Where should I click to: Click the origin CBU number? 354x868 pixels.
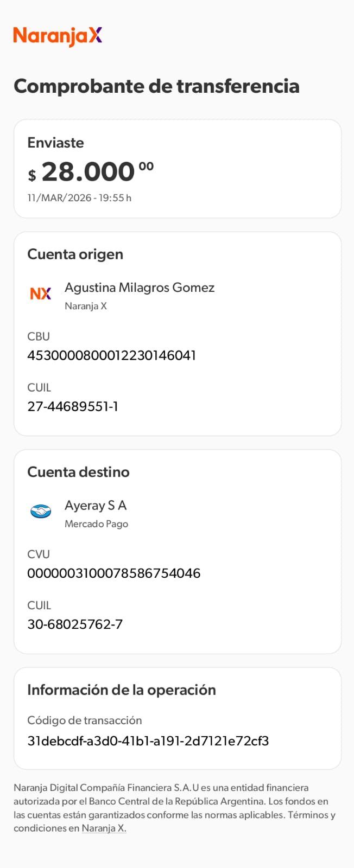[x=111, y=355]
